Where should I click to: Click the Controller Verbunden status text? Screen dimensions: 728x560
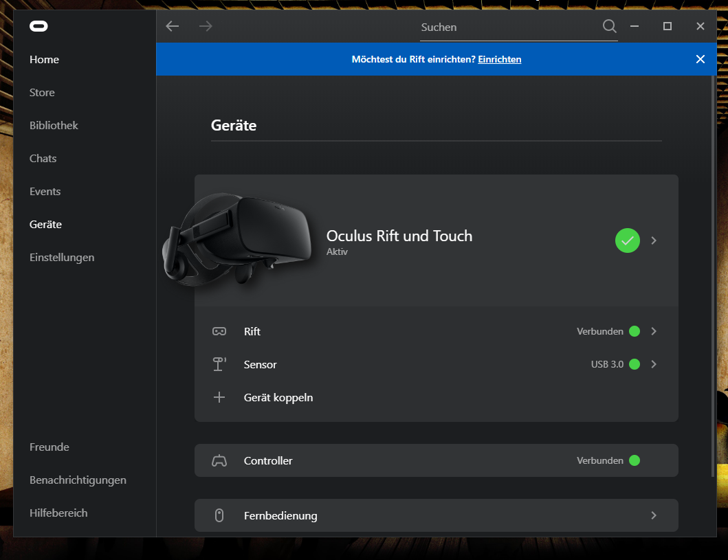click(600, 461)
